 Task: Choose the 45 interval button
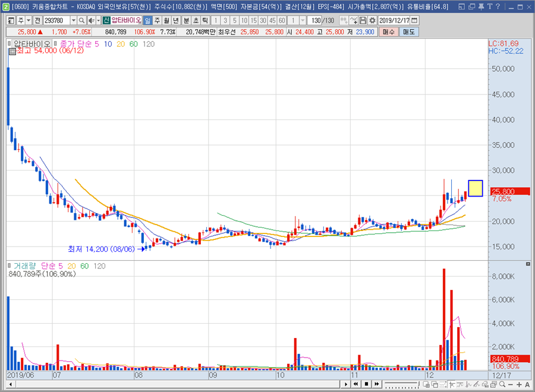[272, 20]
